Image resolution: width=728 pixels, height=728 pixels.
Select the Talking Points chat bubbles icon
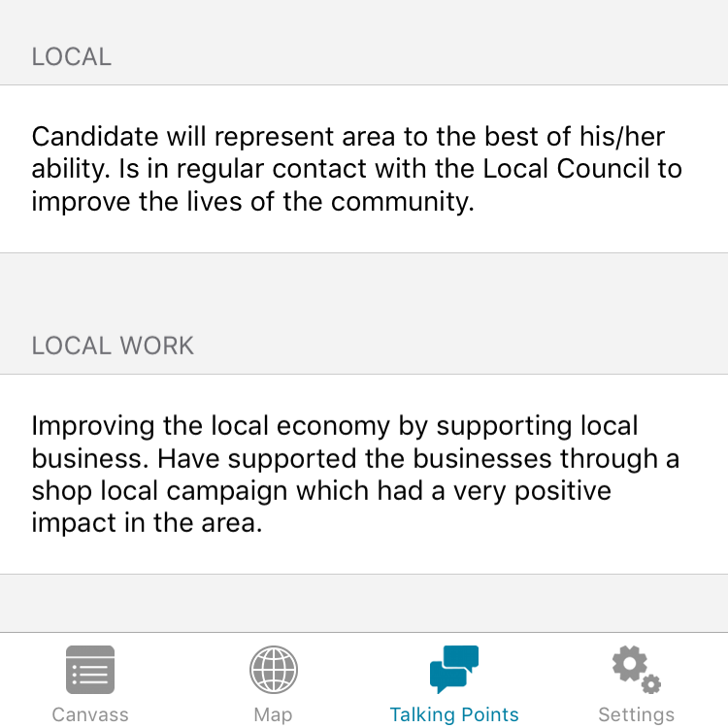coord(454,670)
